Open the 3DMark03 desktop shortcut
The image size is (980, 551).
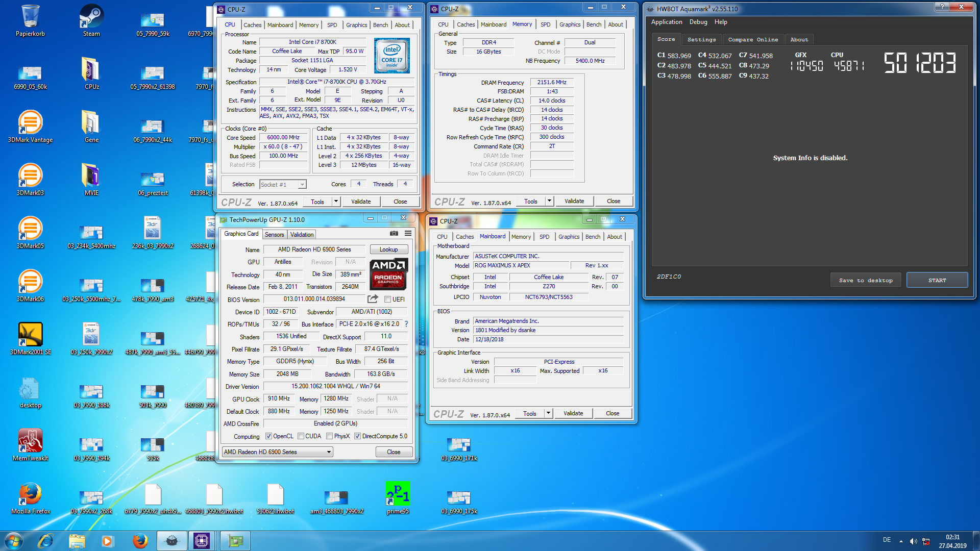pyautogui.click(x=30, y=180)
